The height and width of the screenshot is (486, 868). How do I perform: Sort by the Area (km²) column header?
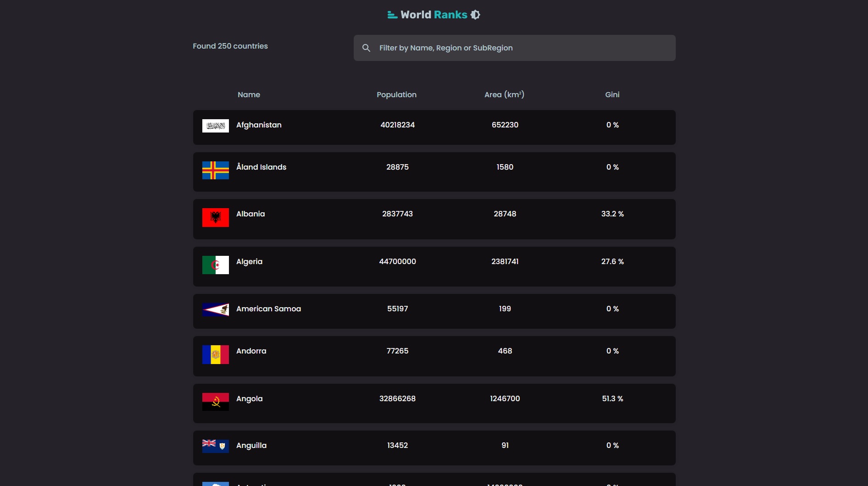pos(504,95)
